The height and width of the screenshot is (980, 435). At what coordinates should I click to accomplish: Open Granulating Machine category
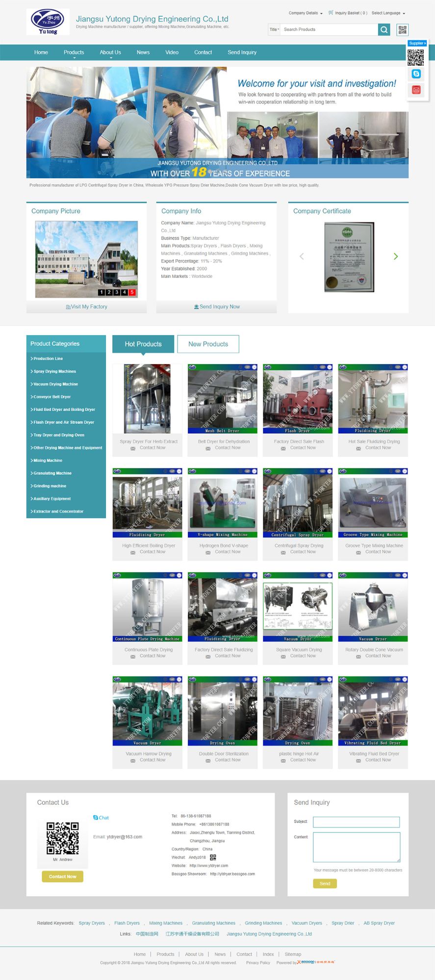(52, 473)
